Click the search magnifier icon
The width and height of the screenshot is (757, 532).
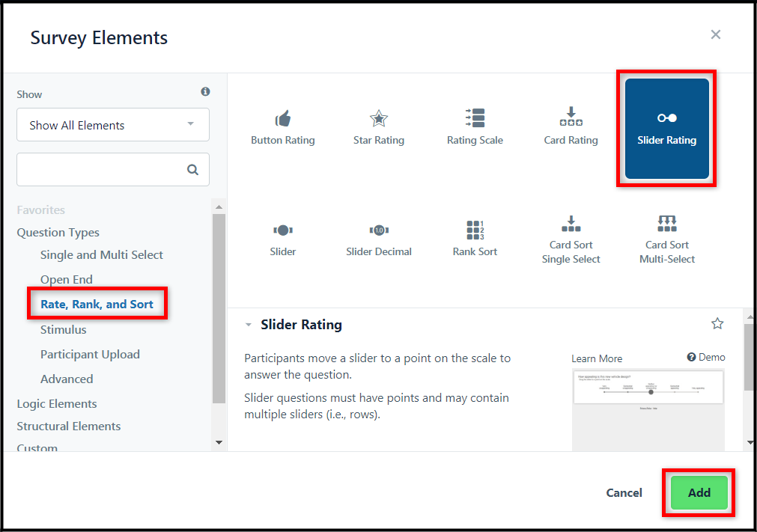(x=192, y=170)
